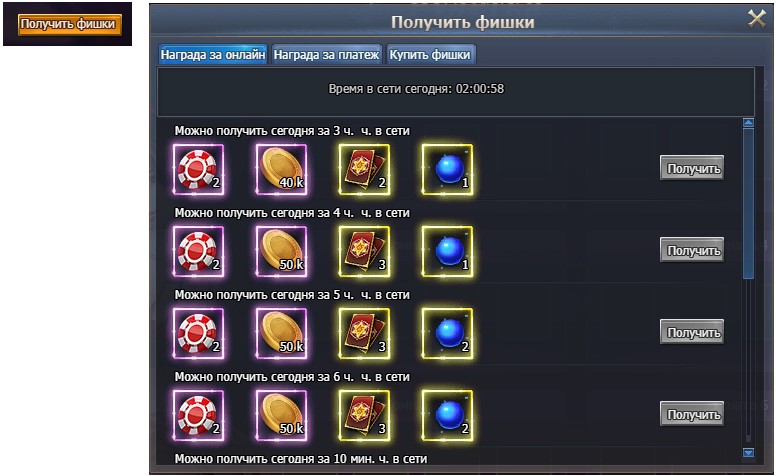Click the scrollbar down arrow in rewards list
Viewport: 776px width, 476px height.
(x=748, y=452)
